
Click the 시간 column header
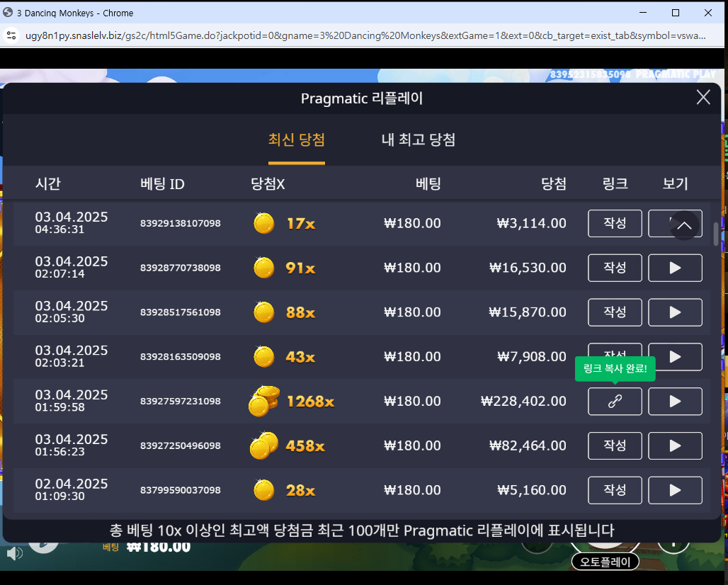coord(48,184)
